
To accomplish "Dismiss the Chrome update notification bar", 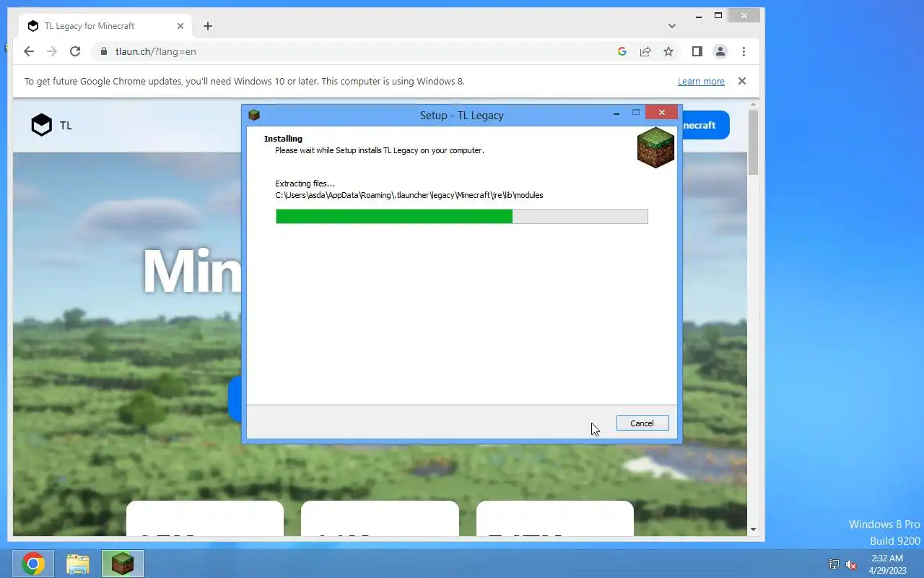I will click(741, 81).
